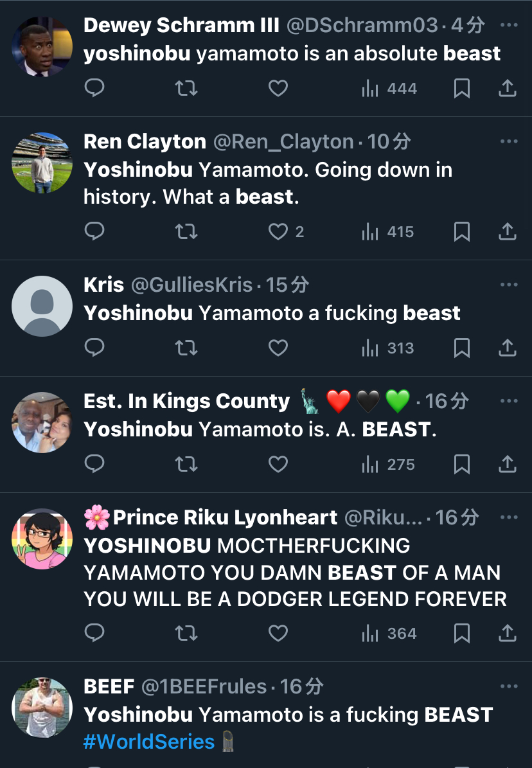Open view count on Ren Clayton's tweet
Viewport: 532px width, 768px height.
click(388, 231)
